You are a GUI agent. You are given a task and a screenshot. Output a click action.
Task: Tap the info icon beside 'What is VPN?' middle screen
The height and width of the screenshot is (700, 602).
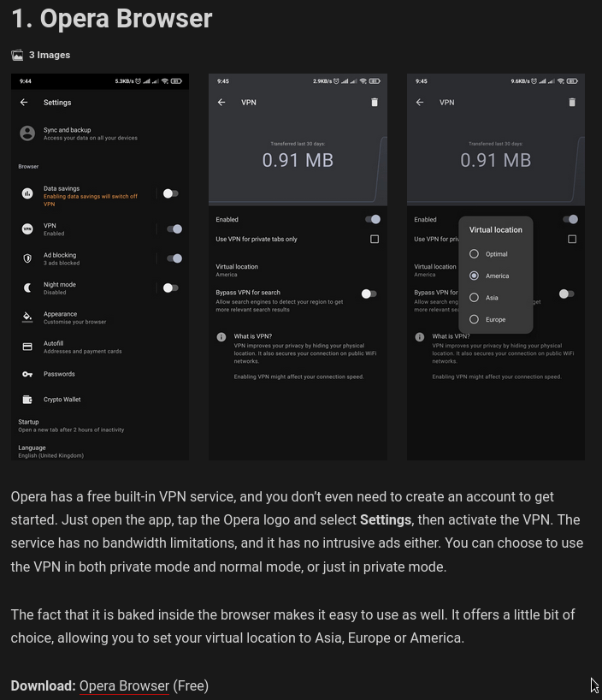(x=221, y=337)
